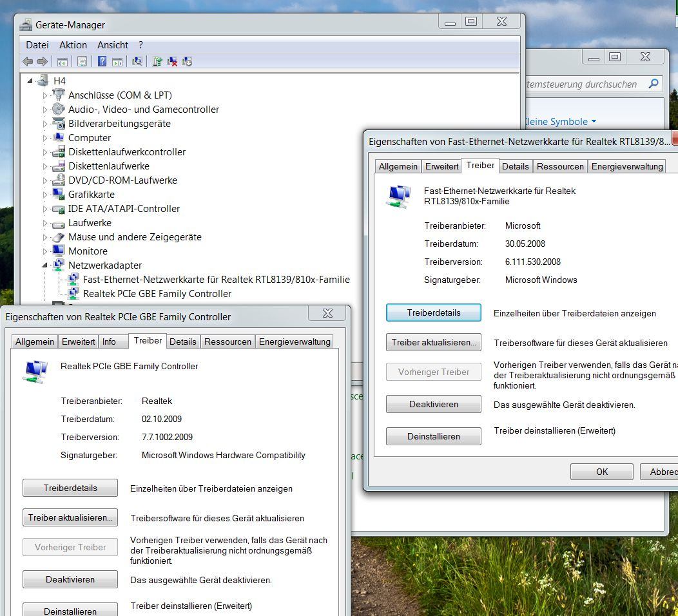Open the Properties sheet toolbar icon
The image size is (678, 616).
pyautogui.click(x=82, y=61)
